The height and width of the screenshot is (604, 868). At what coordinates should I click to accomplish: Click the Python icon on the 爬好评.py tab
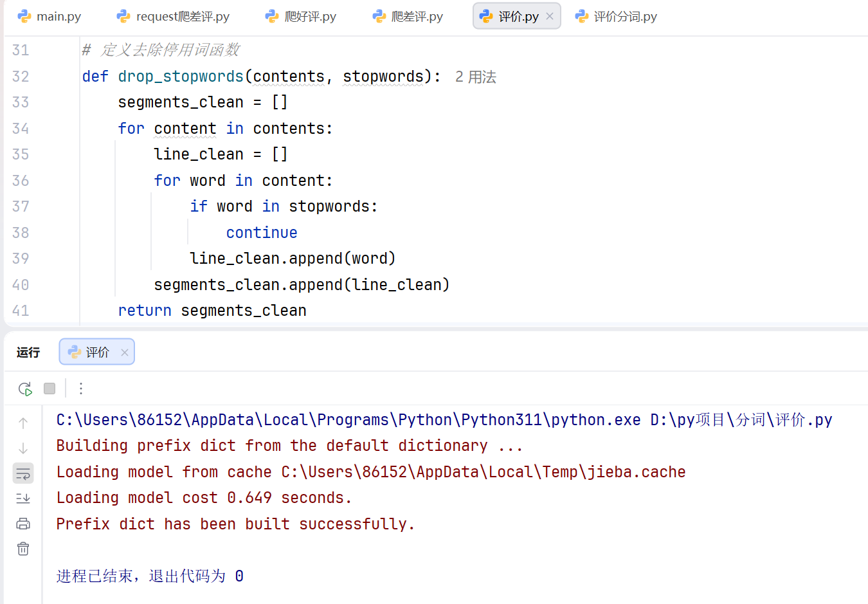click(272, 16)
